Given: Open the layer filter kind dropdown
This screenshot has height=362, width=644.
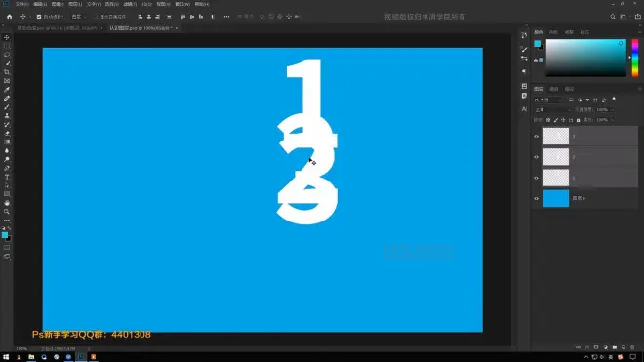Looking at the screenshot, I should point(548,100).
